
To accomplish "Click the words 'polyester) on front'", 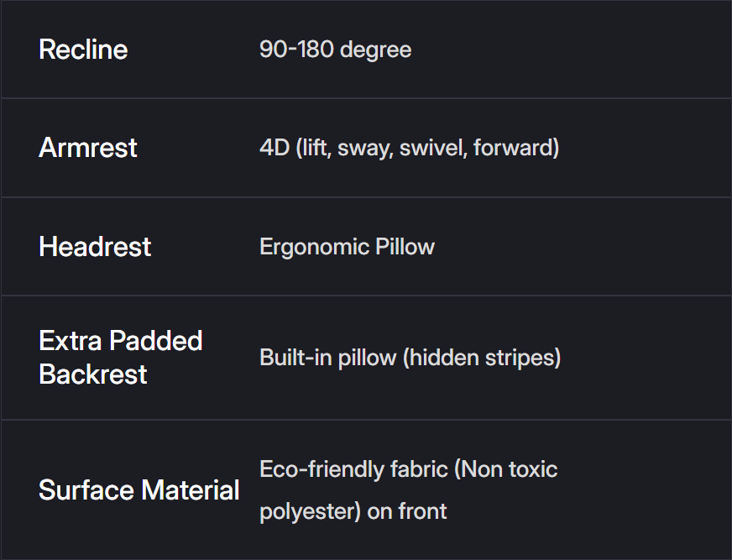I will pos(353,511).
